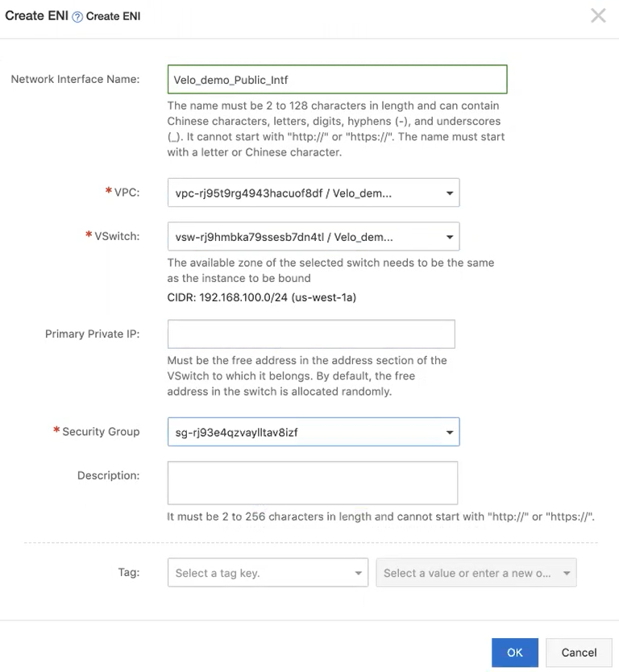
Task: Open the Create ENI help link
Action: click(x=113, y=16)
